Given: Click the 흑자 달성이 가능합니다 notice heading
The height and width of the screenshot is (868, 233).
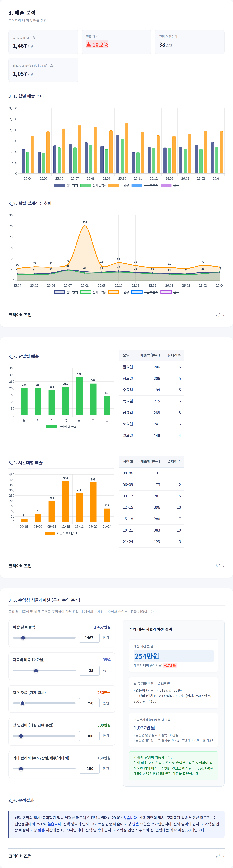Looking at the screenshot, I should click(x=152, y=757).
